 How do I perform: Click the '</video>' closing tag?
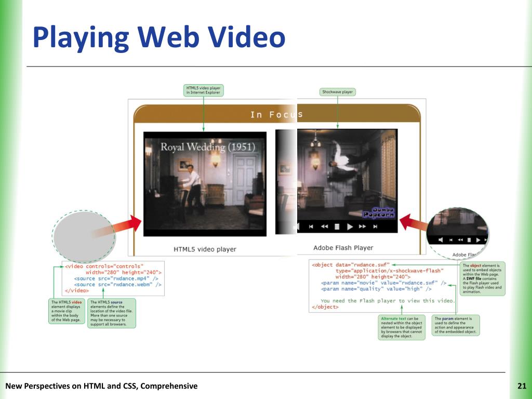(77, 291)
